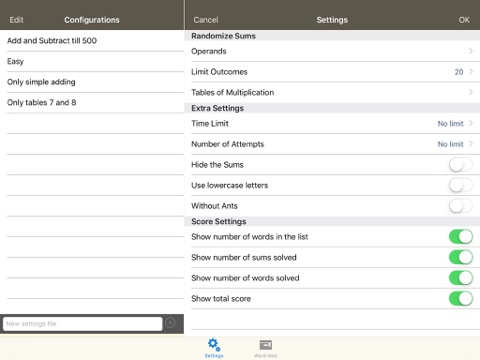Tap Cancel in the Settings header
The width and height of the screenshot is (480, 360).
click(x=206, y=20)
